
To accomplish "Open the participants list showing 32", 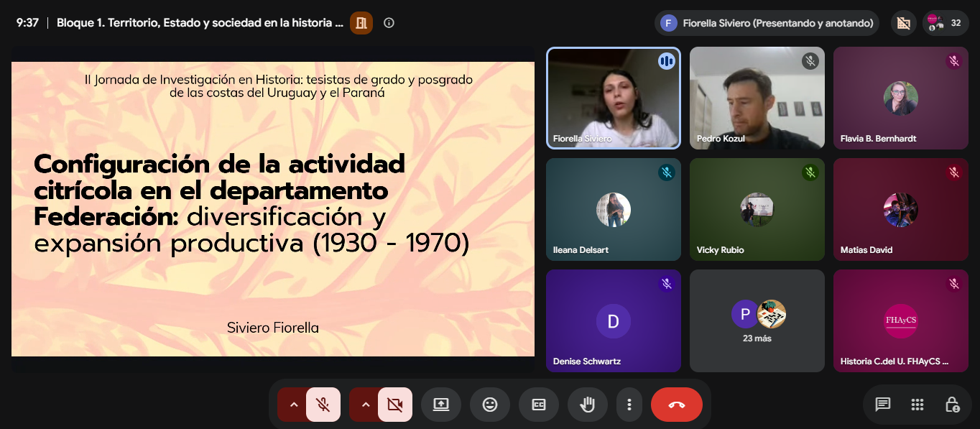I will point(946,23).
